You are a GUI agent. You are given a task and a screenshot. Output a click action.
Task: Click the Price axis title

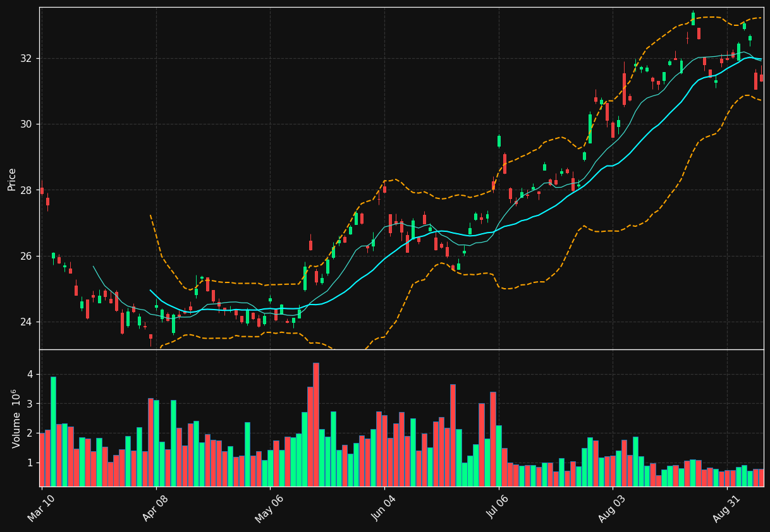point(12,179)
